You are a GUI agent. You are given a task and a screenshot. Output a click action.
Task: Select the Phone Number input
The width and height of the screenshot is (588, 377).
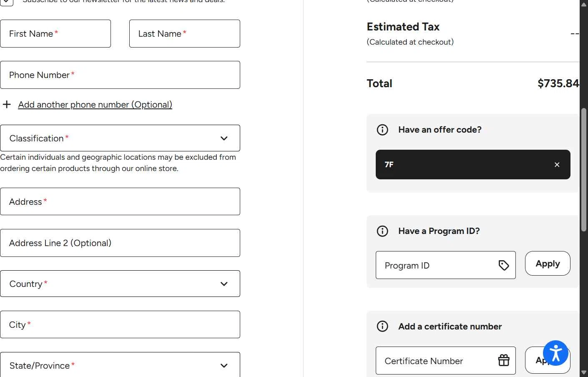(x=120, y=75)
